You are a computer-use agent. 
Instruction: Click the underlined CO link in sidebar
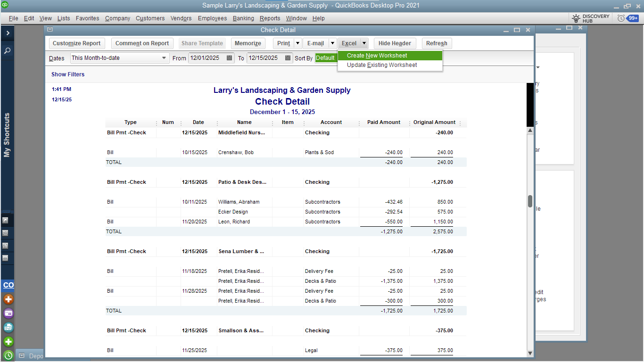[8, 285]
